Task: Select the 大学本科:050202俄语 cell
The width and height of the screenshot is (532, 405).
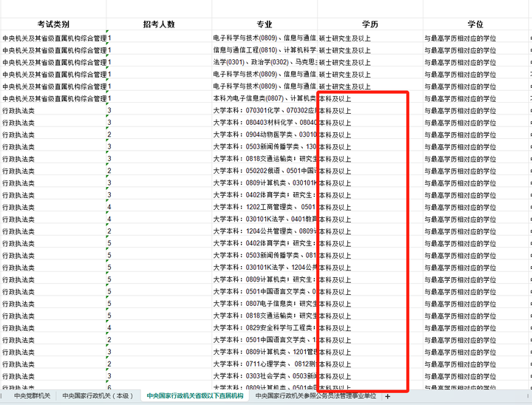Action: pos(265,171)
